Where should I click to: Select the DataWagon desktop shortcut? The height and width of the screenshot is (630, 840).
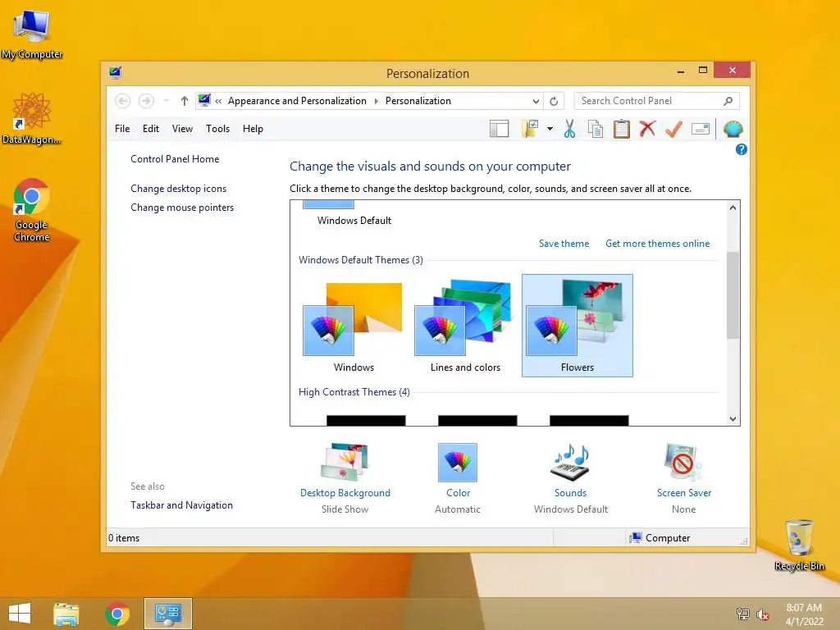[x=32, y=118]
